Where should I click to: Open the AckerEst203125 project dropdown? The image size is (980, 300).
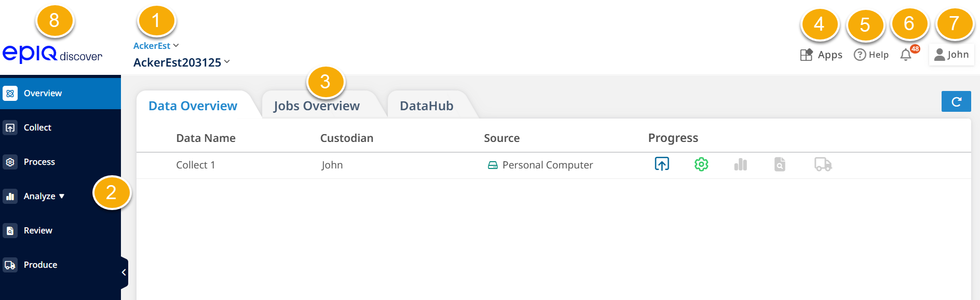point(181,62)
